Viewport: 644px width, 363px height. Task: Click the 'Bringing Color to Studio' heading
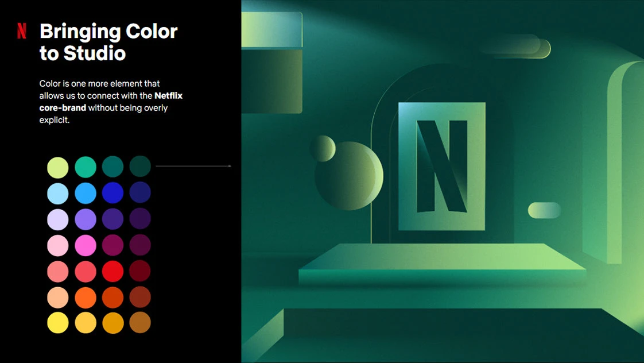[x=108, y=43]
